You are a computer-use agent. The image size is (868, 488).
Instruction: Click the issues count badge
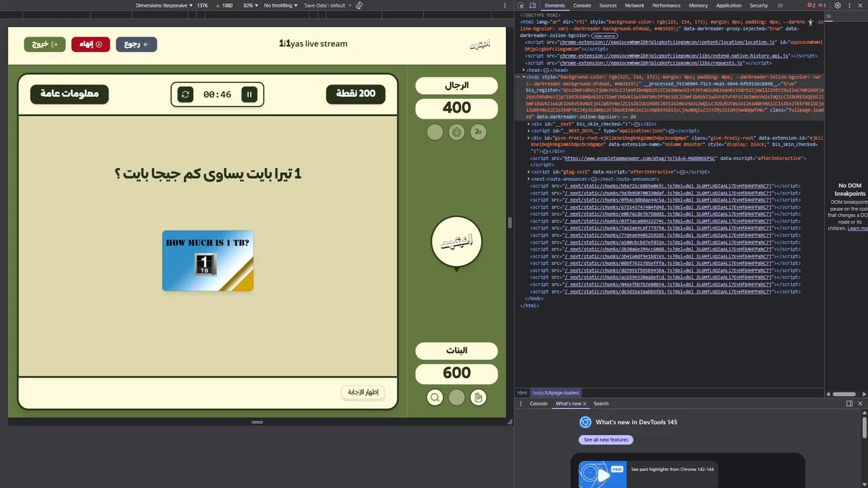pyautogui.click(x=823, y=5)
